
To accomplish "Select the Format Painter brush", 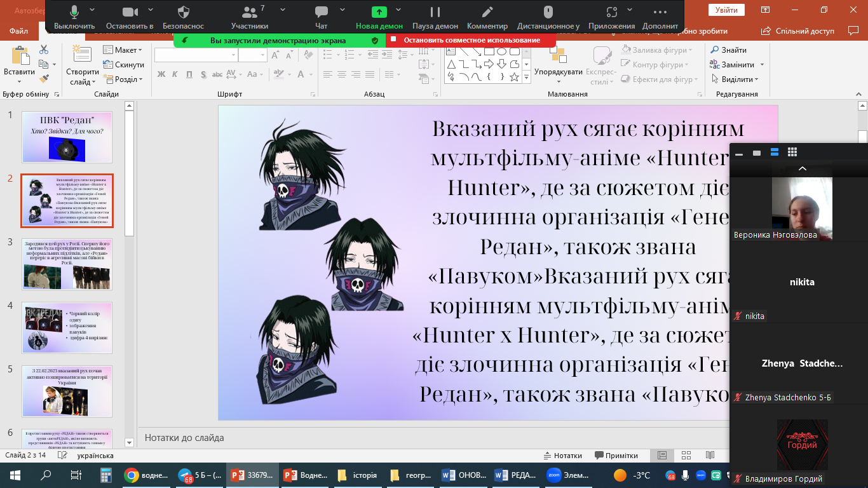I will coord(44,79).
